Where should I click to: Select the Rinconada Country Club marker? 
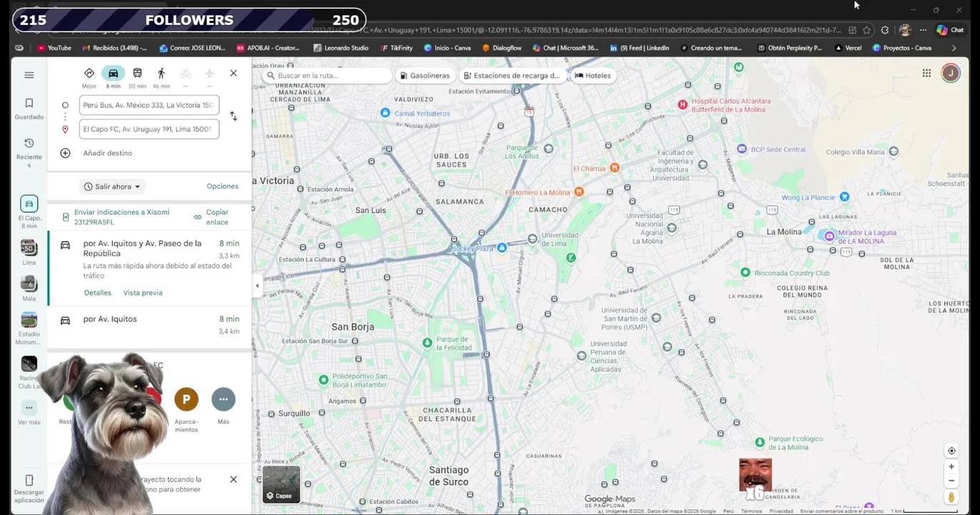[746, 273]
